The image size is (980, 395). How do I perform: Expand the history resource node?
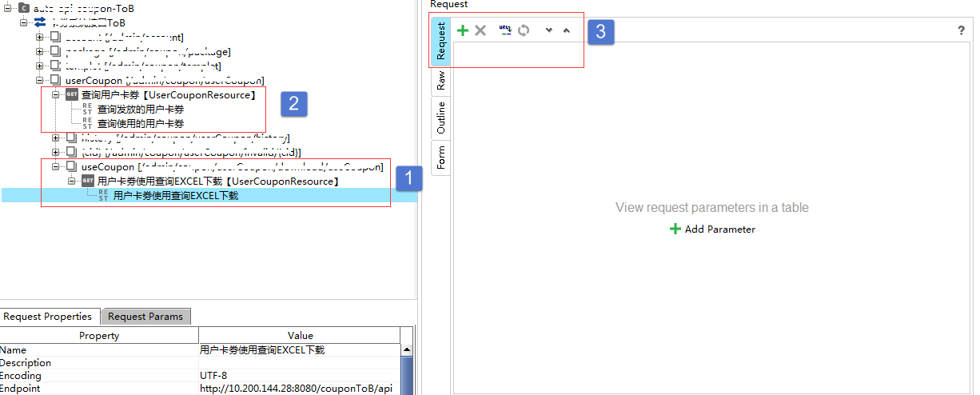point(56,138)
